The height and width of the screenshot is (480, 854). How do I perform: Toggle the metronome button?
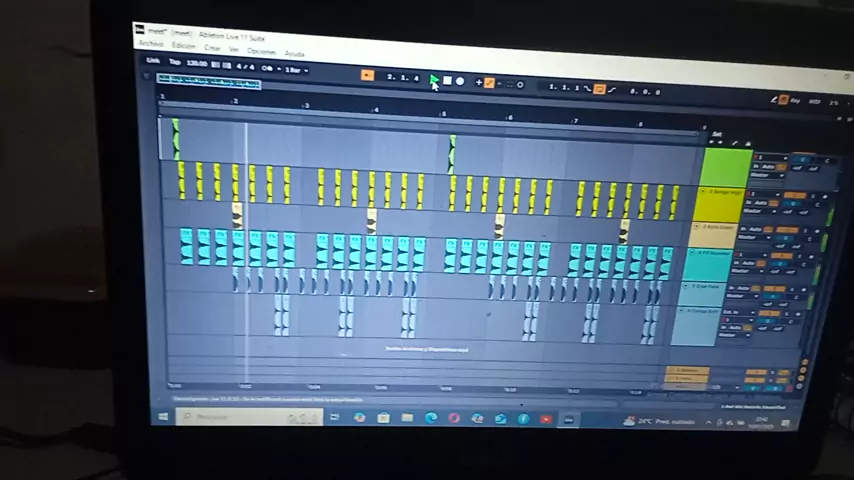[x=267, y=68]
